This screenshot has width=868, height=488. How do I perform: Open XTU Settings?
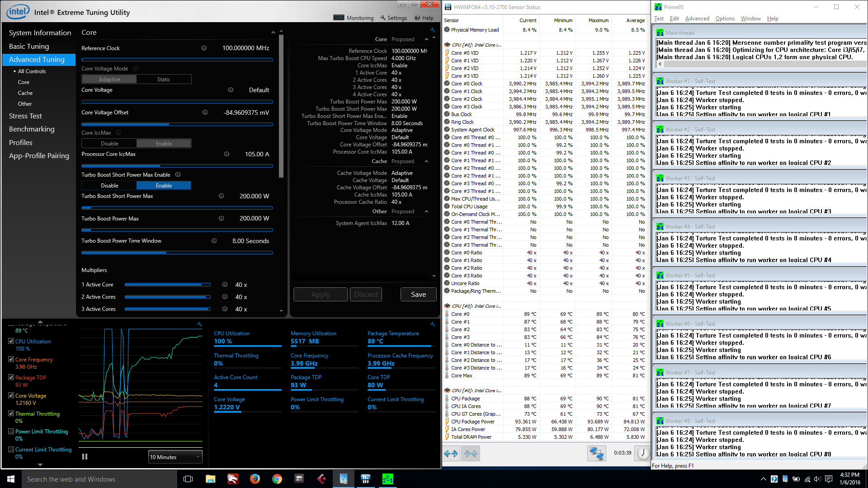tap(394, 18)
